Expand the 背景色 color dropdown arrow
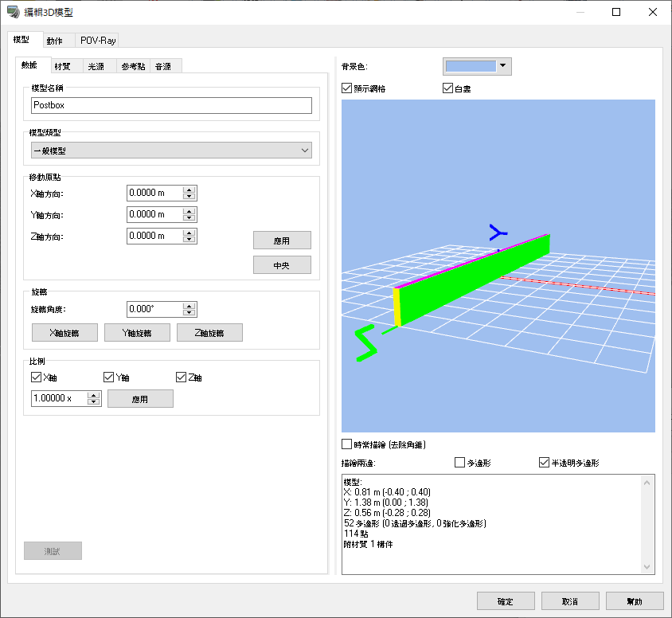 pos(502,66)
